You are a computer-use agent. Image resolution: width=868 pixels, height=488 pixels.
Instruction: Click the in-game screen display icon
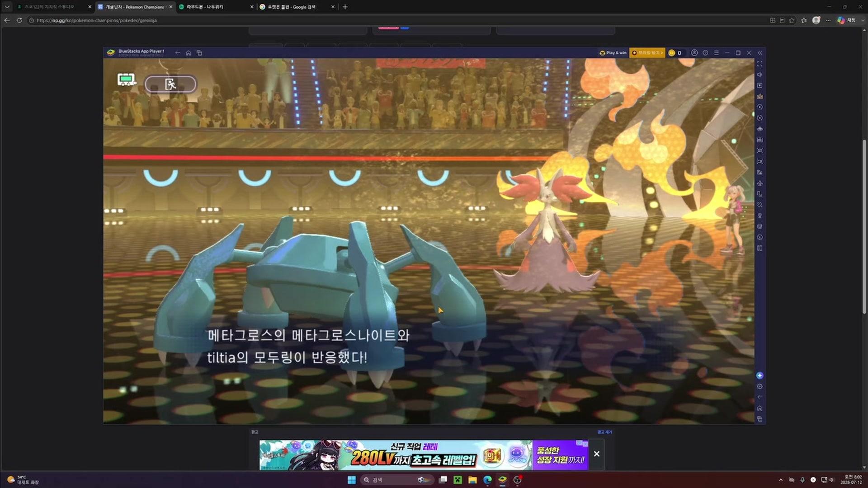[126, 80]
